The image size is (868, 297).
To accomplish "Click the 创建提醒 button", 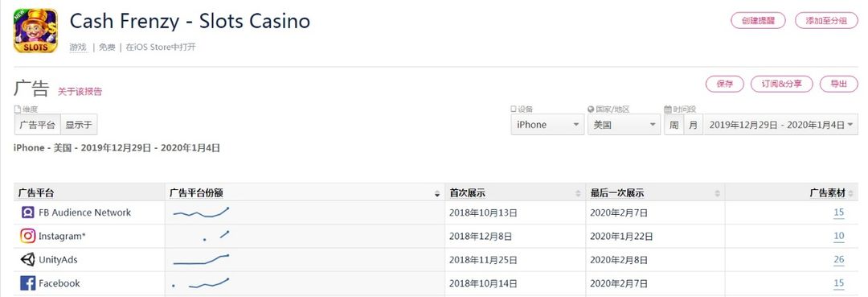I will click(759, 20).
